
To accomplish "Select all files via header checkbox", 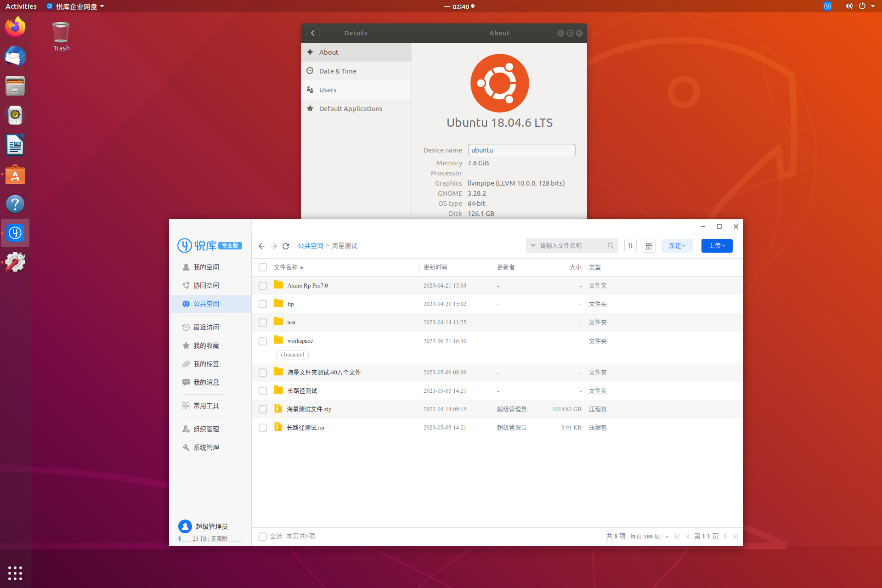I will (x=263, y=267).
